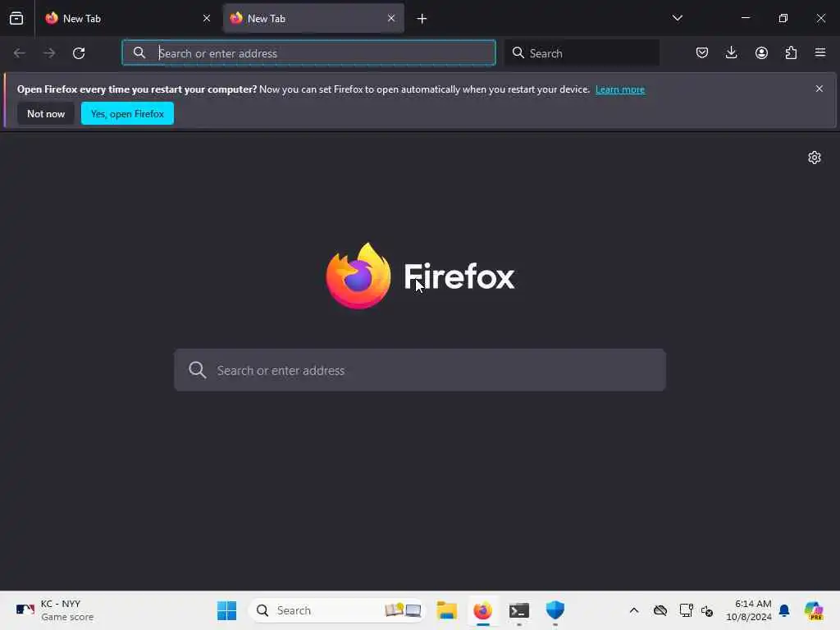Open the Windows Start menu
The width and height of the screenshot is (840, 630).
[226, 610]
